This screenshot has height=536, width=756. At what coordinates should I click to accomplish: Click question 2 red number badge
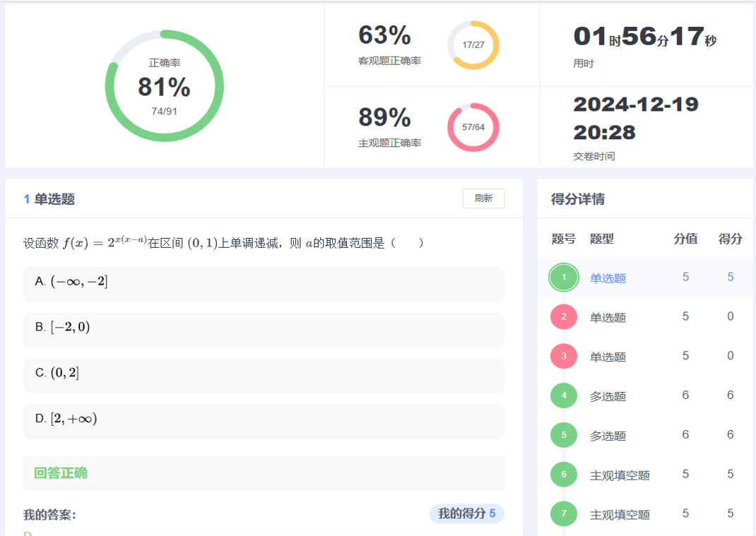pos(563,316)
